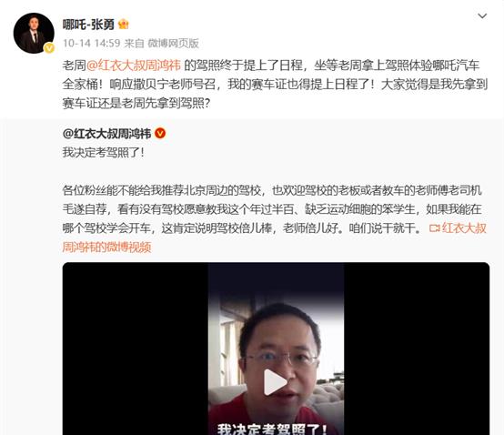The height and width of the screenshot is (435, 504).
Task: Open reposted author heading @红衣大叔周鸿祎
Action: pos(106,134)
